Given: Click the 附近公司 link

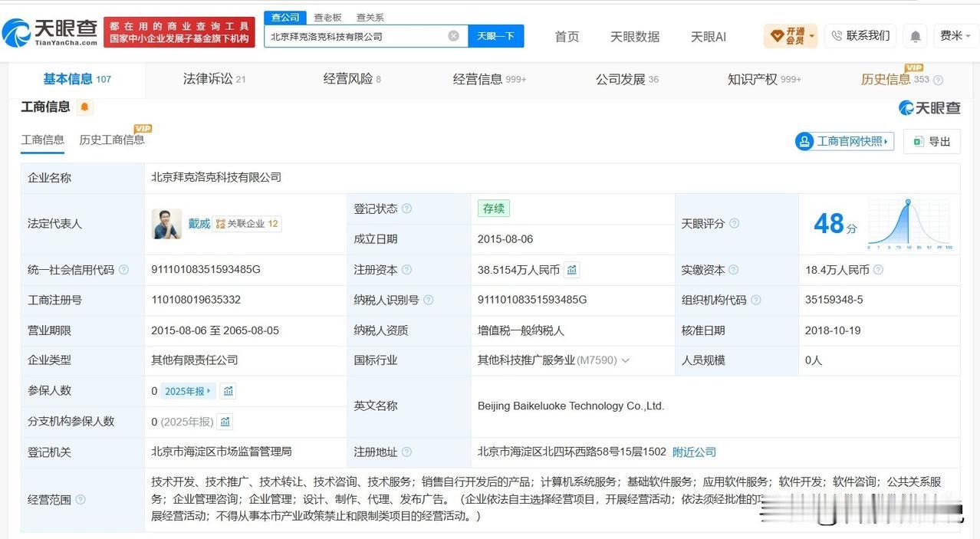Looking at the screenshot, I should 694,452.
